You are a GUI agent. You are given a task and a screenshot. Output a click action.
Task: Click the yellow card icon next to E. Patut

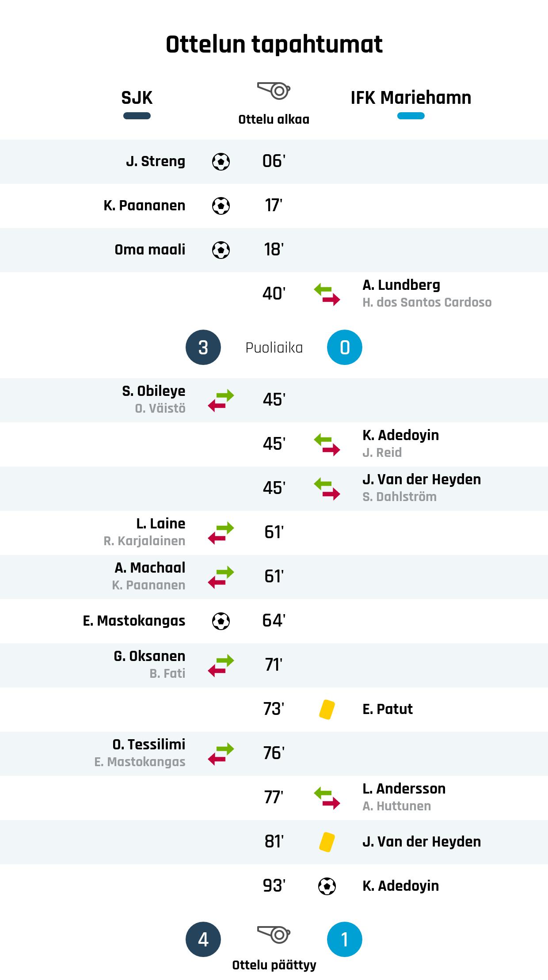pyautogui.click(x=327, y=710)
